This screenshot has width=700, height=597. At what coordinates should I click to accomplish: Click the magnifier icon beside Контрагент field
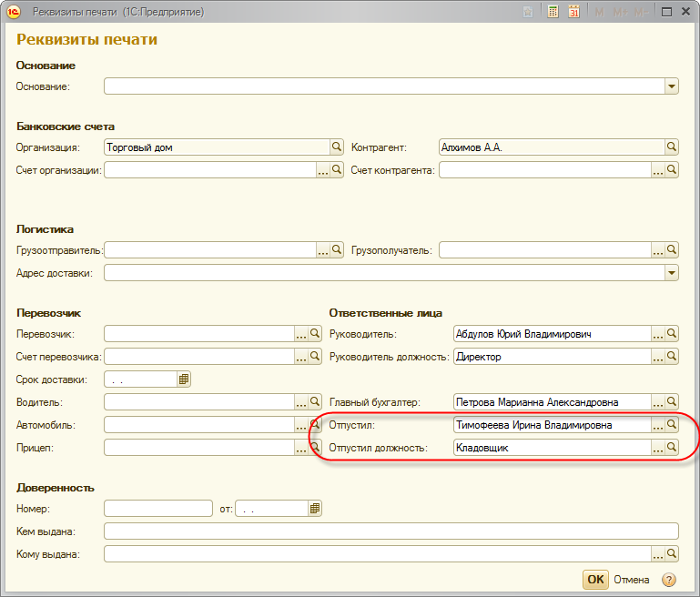pyautogui.click(x=672, y=147)
